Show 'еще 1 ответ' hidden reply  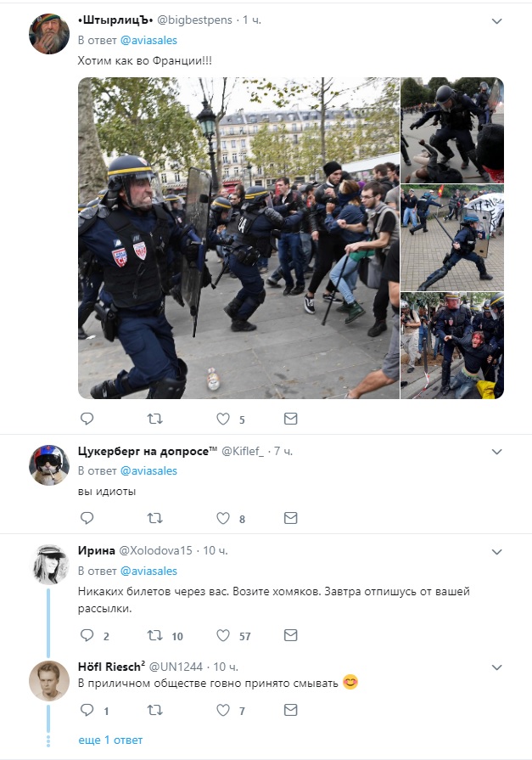pos(110,740)
